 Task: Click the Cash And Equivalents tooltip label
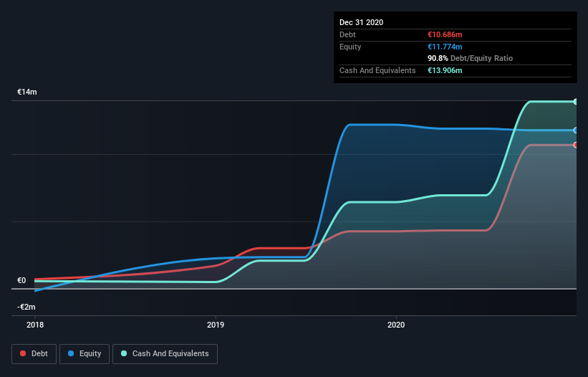pyautogui.click(x=377, y=70)
